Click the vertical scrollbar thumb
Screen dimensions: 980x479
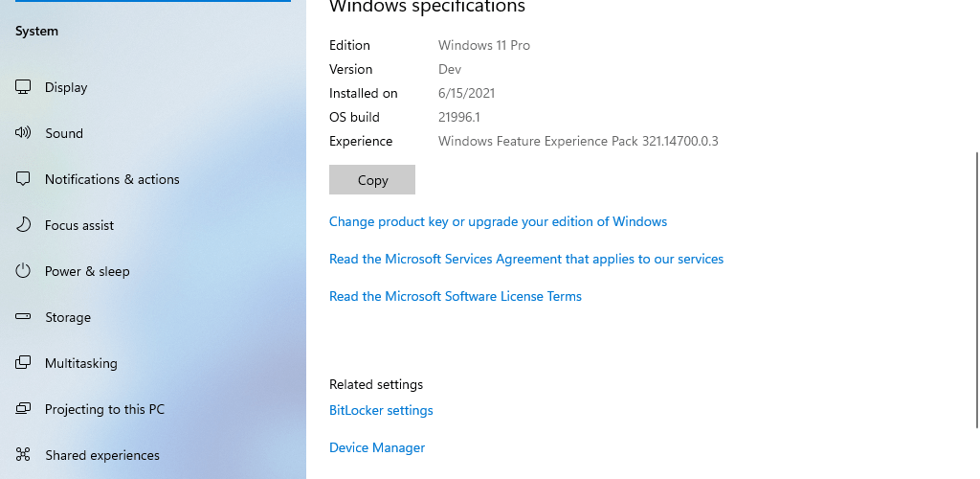(x=977, y=289)
